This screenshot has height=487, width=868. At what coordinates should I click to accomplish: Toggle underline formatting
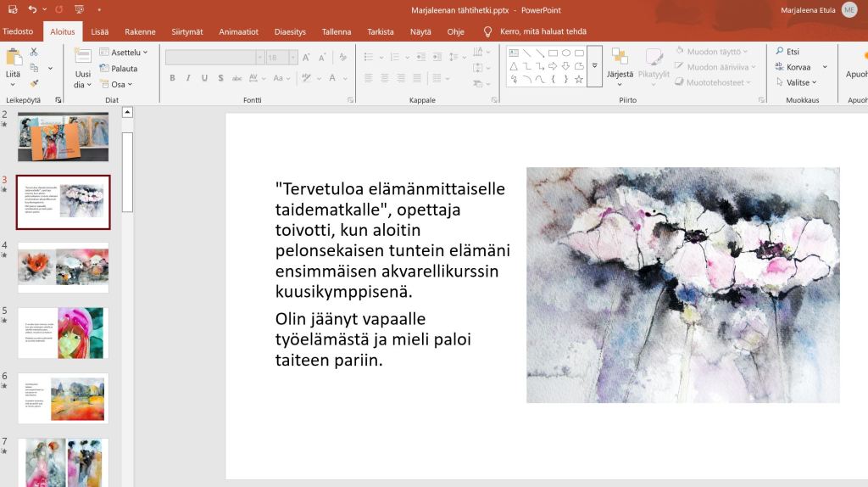(204, 78)
